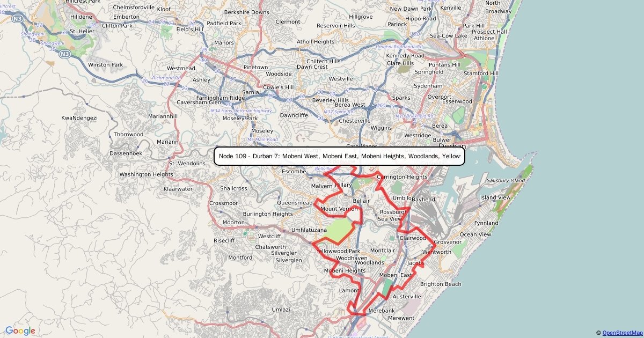
Task: Click the Island View label
Action: coord(495,197)
